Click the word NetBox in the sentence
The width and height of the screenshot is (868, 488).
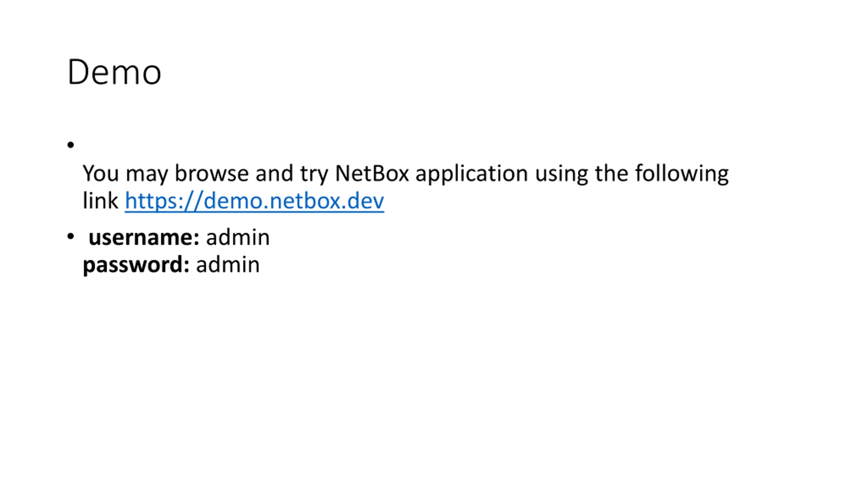pos(372,174)
